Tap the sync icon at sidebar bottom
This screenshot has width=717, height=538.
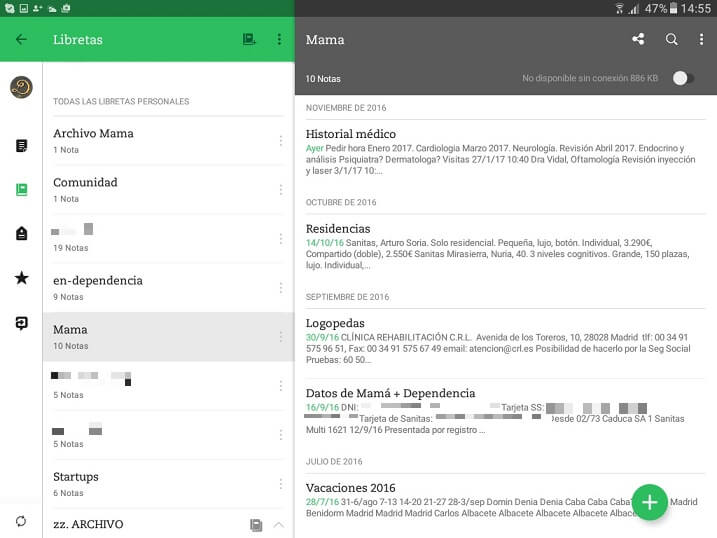21,521
